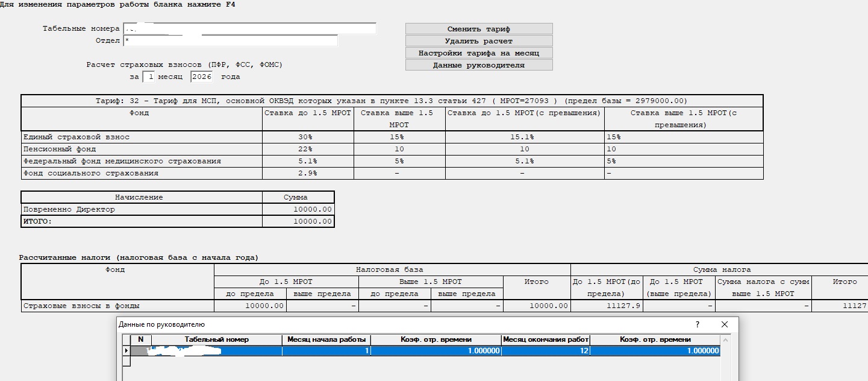Image resolution: width=868 pixels, height=381 pixels.
Task: Click the "N" column header in grid
Action: (141, 339)
